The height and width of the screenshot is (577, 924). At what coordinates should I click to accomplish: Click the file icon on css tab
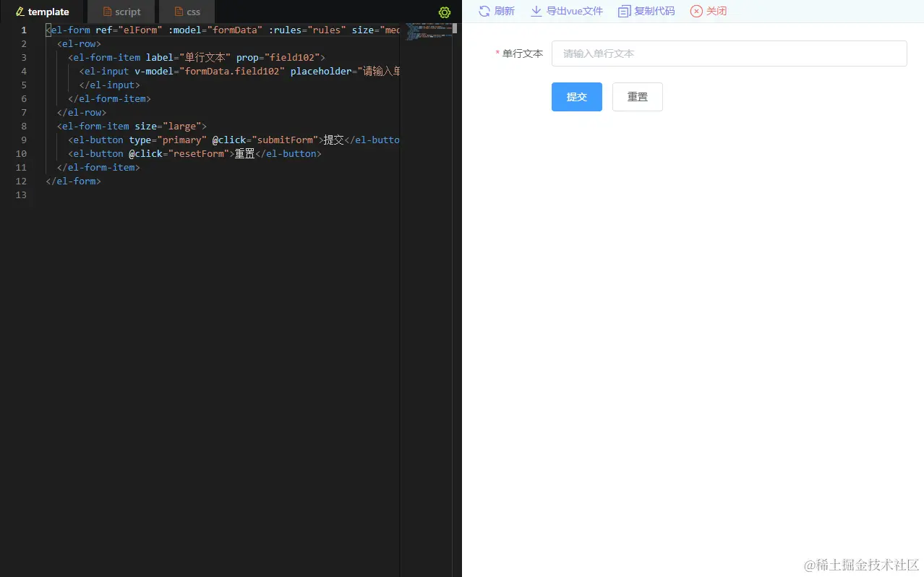(x=179, y=12)
